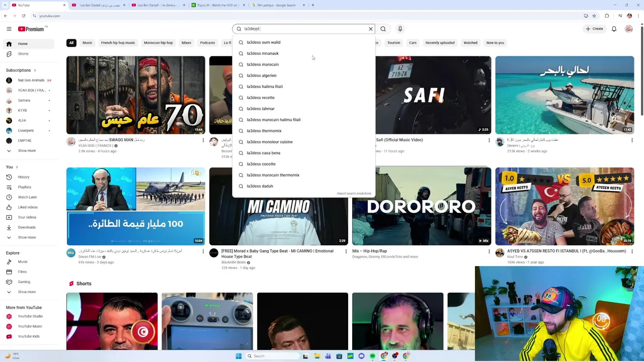Open YouTube Music
This screenshot has height=362, width=644.
[28, 326]
